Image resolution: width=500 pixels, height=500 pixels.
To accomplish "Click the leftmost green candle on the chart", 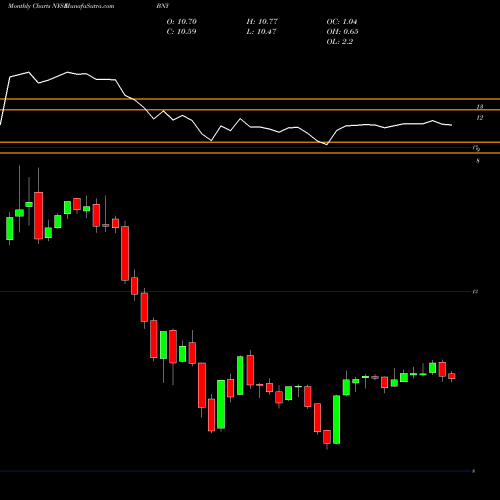I will [10, 229].
